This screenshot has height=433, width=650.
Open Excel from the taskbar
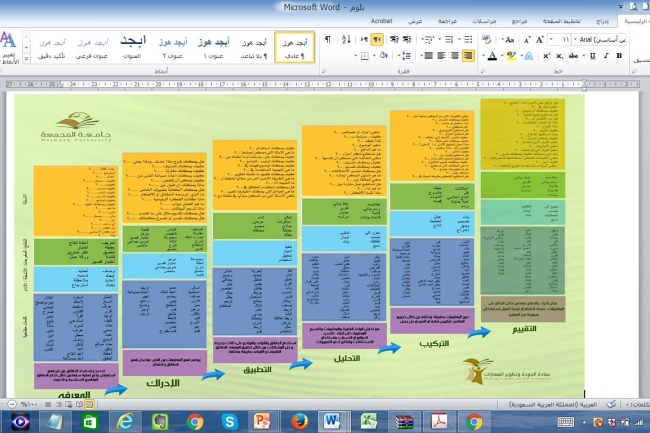368,422
